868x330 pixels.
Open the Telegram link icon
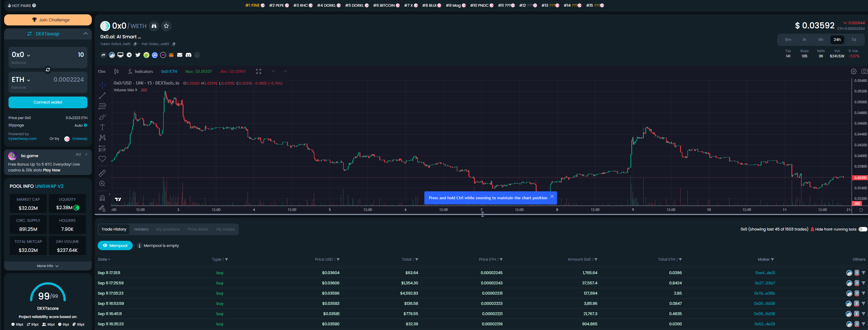129,55
